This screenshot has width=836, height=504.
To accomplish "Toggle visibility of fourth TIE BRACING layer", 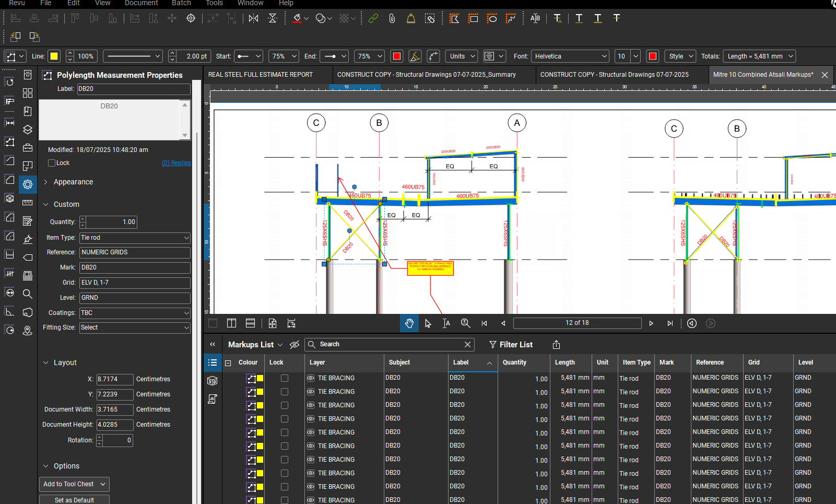I will tap(311, 419).
